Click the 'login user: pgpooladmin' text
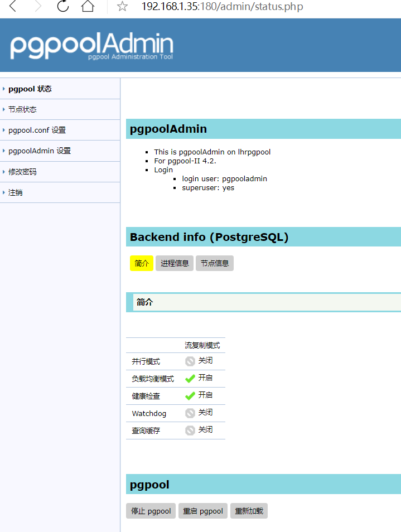The image size is (401, 532). tap(224, 179)
